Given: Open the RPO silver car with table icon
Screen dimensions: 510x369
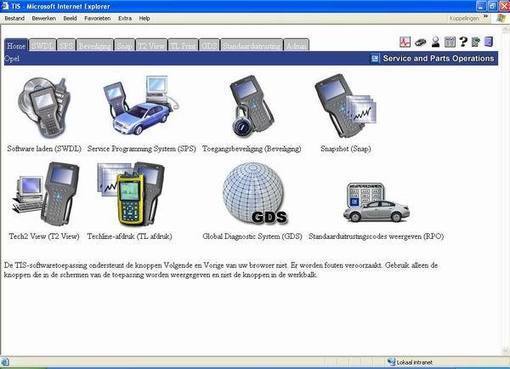Looking at the screenshot, I should (376, 202).
